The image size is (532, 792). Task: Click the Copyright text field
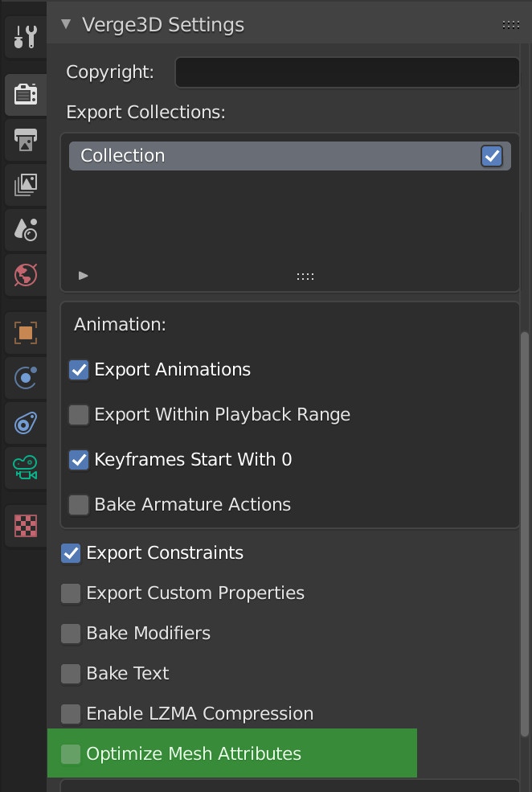coord(347,72)
